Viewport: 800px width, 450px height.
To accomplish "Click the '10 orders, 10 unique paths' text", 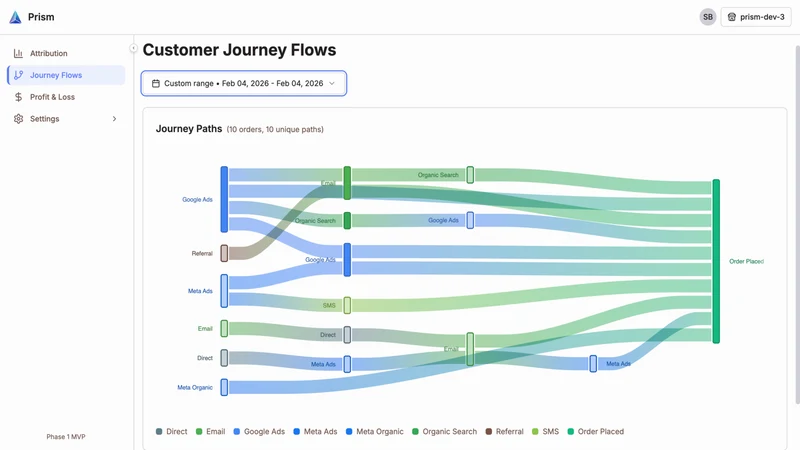I will [x=275, y=130].
